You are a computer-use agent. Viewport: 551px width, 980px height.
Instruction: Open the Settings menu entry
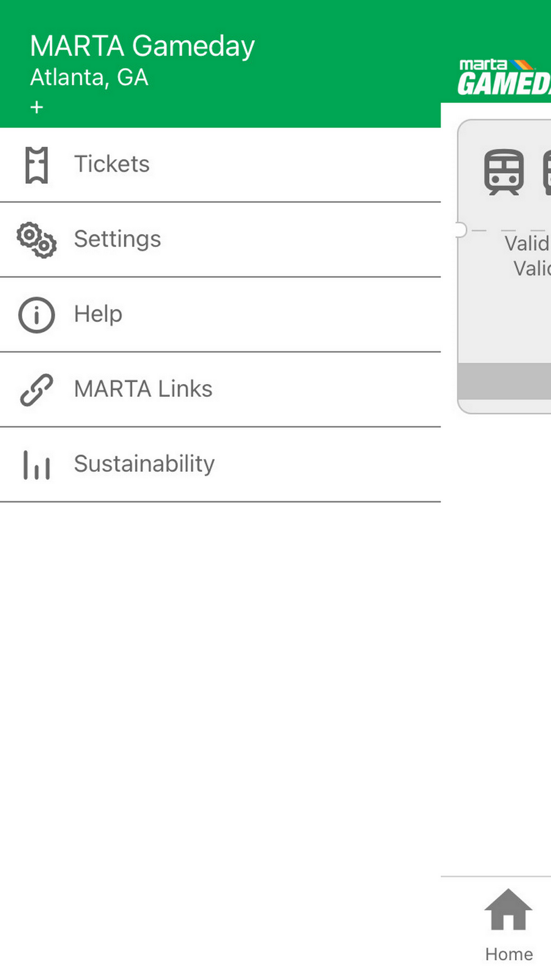tap(117, 239)
